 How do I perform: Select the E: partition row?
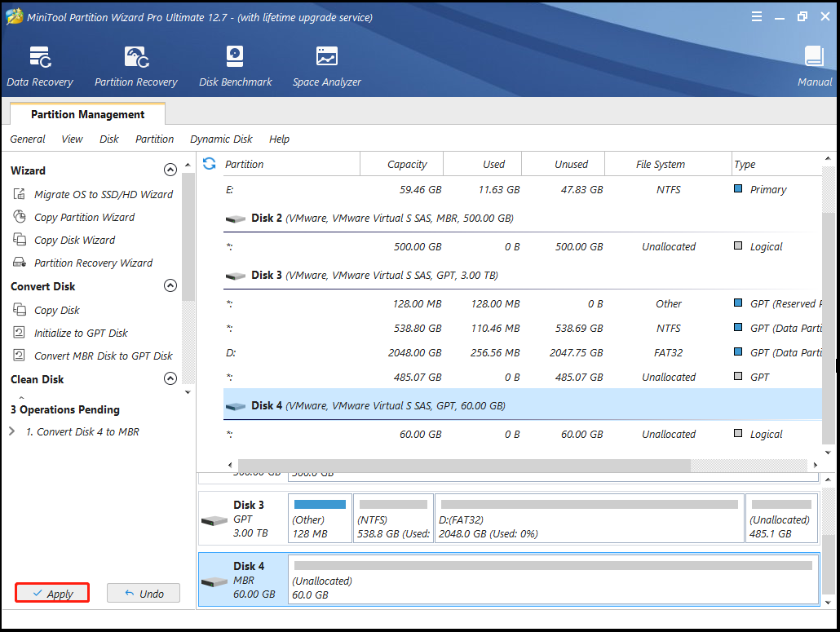click(522, 189)
